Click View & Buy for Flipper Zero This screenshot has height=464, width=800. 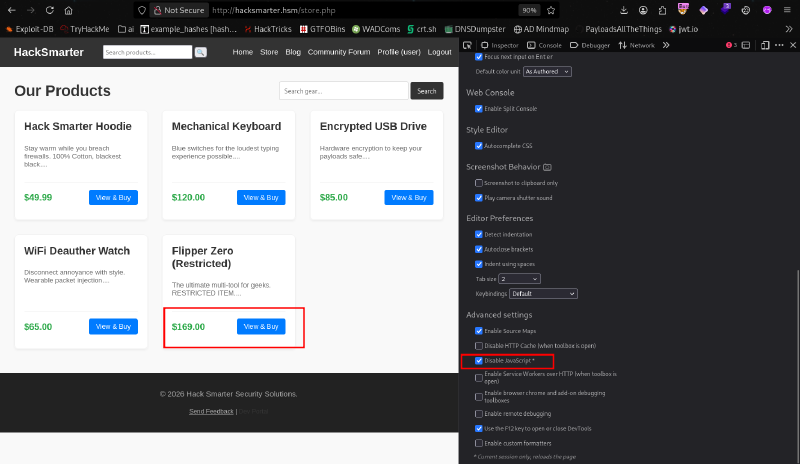pyautogui.click(x=261, y=327)
